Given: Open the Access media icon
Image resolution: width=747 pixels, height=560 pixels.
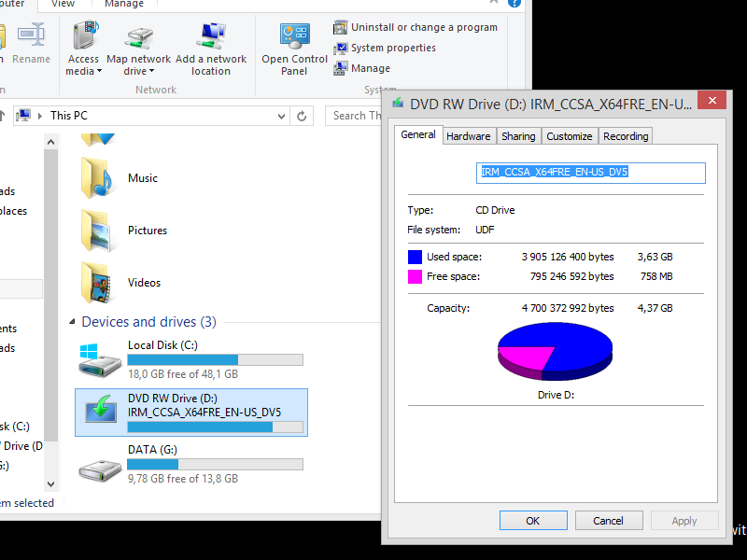Looking at the screenshot, I should (x=86, y=35).
